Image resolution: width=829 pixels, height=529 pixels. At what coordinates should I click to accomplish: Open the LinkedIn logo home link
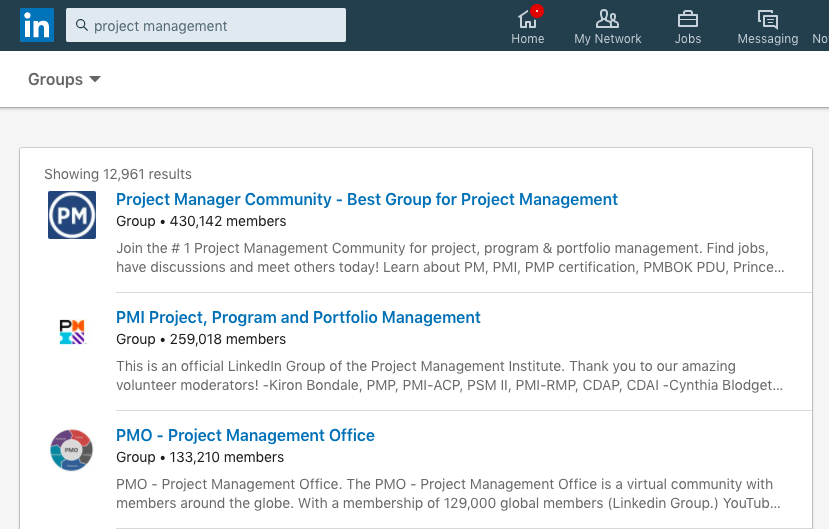tap(37, 25)
